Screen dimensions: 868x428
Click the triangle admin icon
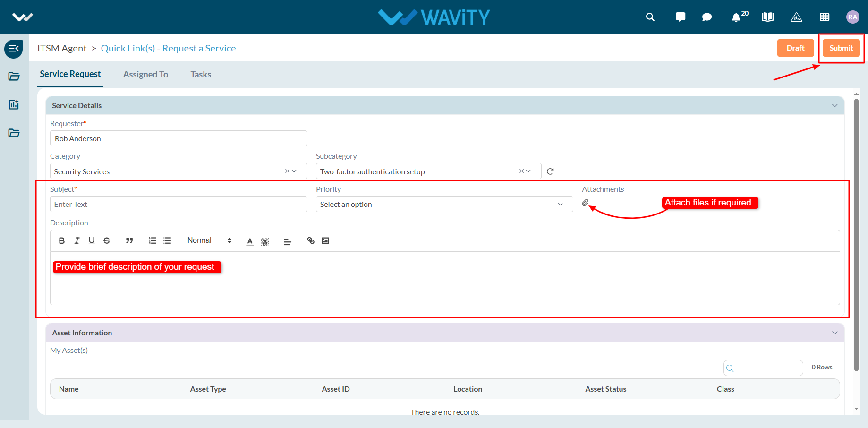pos(796,17)
